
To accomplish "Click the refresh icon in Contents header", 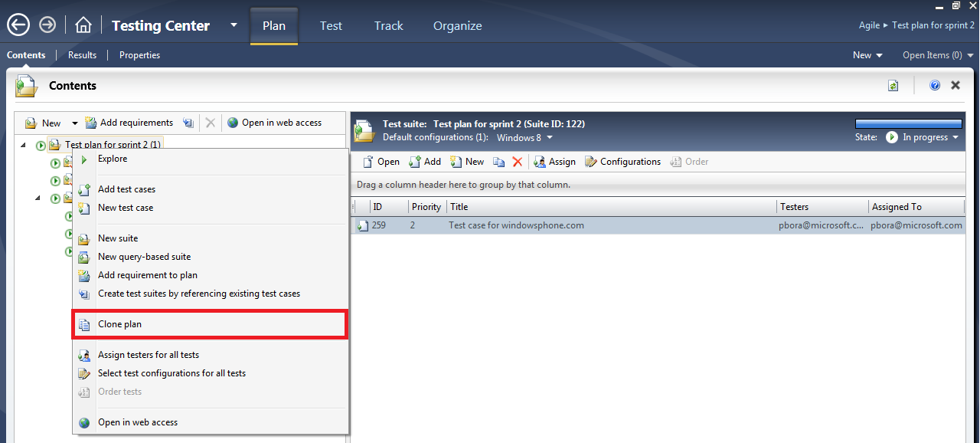I will (x=893, y=86).
